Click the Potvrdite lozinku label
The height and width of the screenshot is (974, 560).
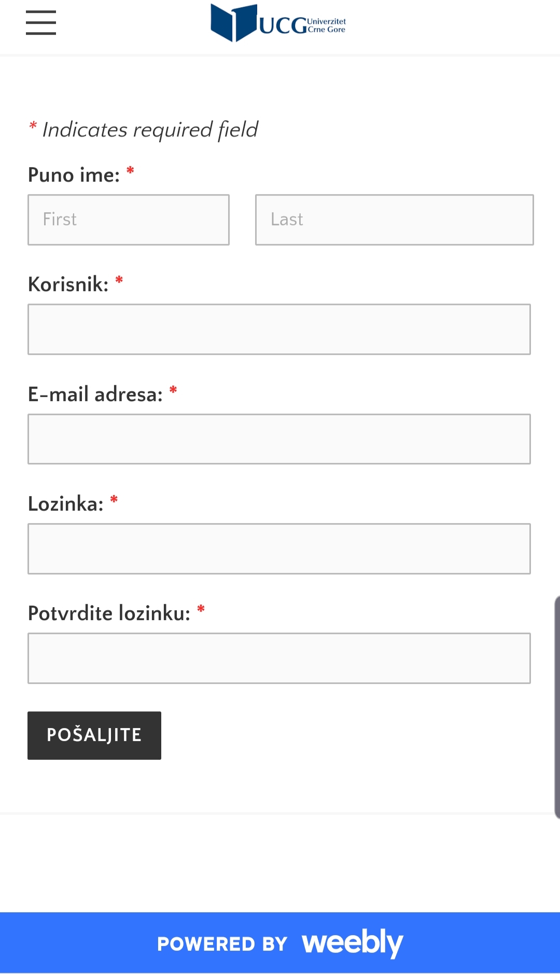pos(109,613)
